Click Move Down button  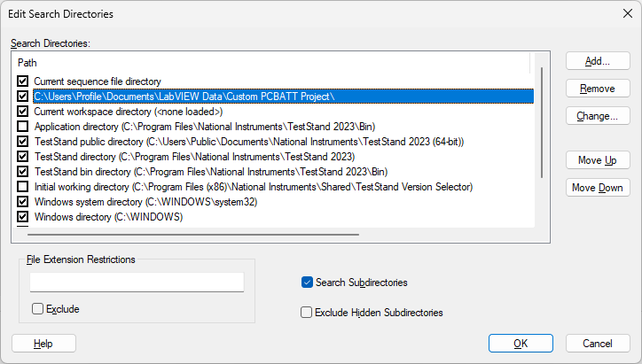598,188
